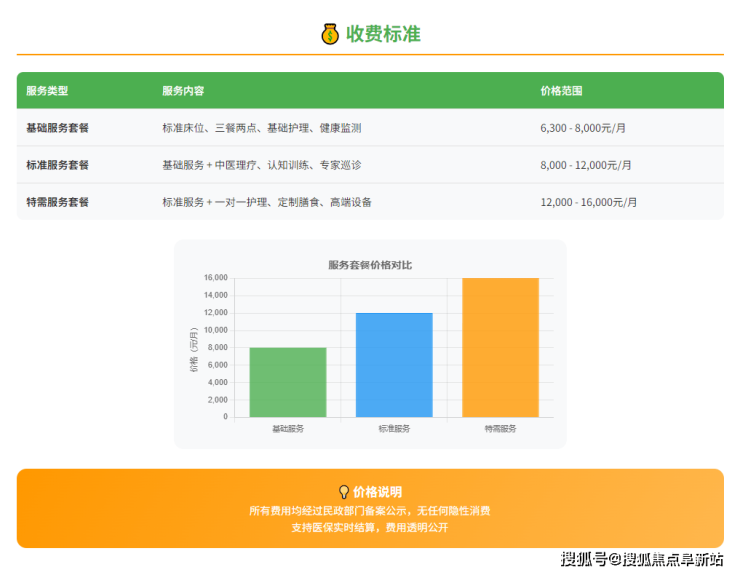Click the chart title 服务套餐价格对比
This screenshot has height=575, width=740.
(x=370, y=265)
